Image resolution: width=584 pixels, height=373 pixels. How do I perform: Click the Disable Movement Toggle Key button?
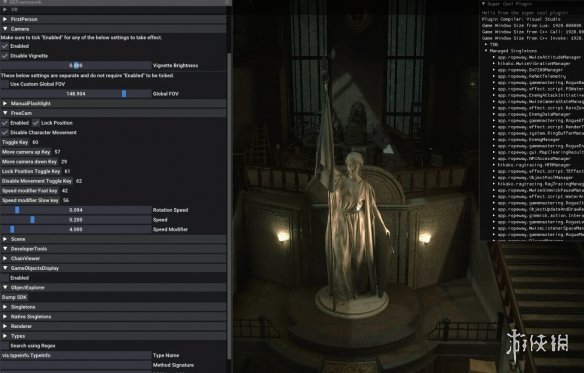click(x=36, y=181)
